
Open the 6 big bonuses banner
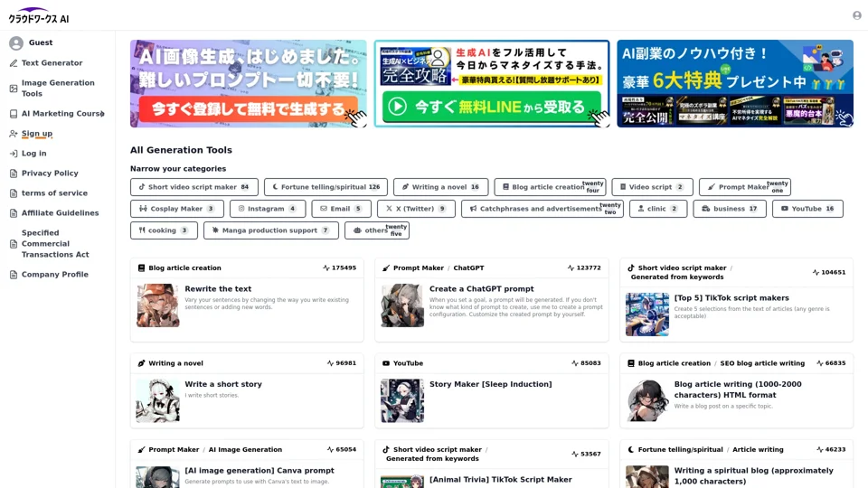click(x=735, y=83)
